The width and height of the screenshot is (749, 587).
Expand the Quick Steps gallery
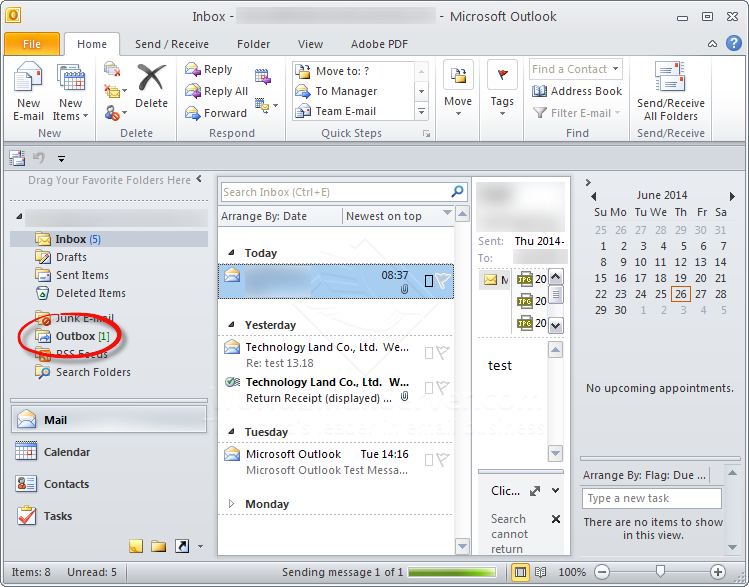click(421, 112)
